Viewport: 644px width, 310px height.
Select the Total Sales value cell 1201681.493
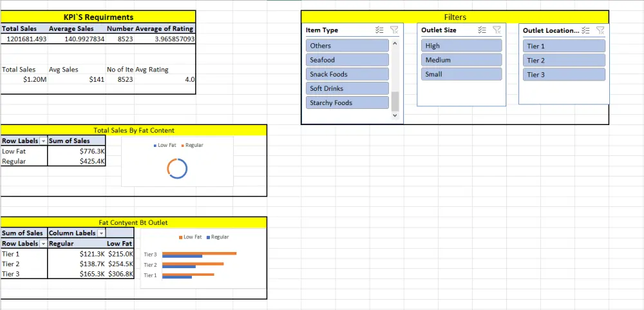click(x=24, y=39)
